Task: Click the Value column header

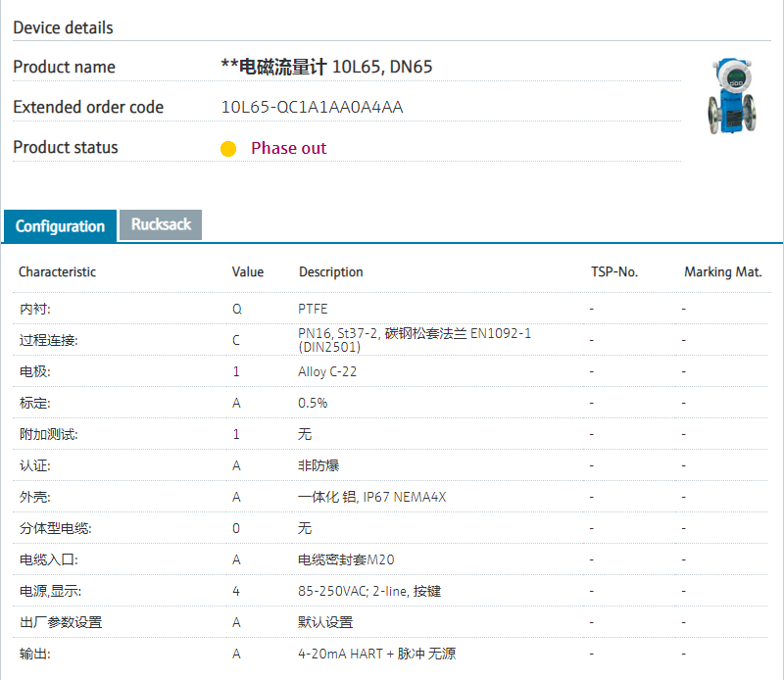Action: point(248,271)
